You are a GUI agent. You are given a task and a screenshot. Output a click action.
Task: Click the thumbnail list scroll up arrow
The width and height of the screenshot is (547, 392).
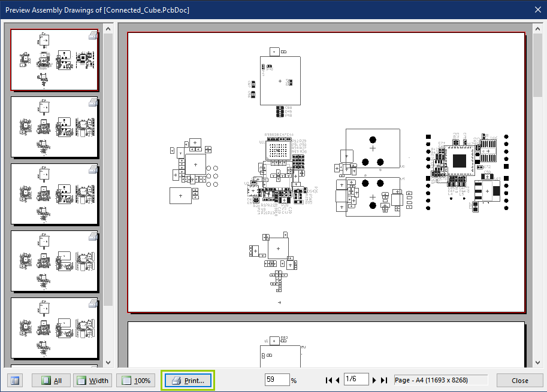point(108,29)
